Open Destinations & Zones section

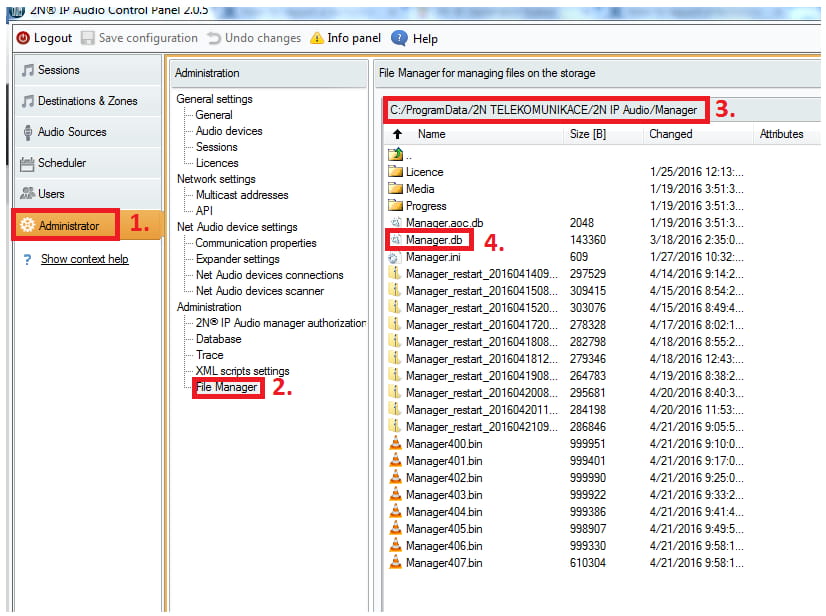pos(87,101)
